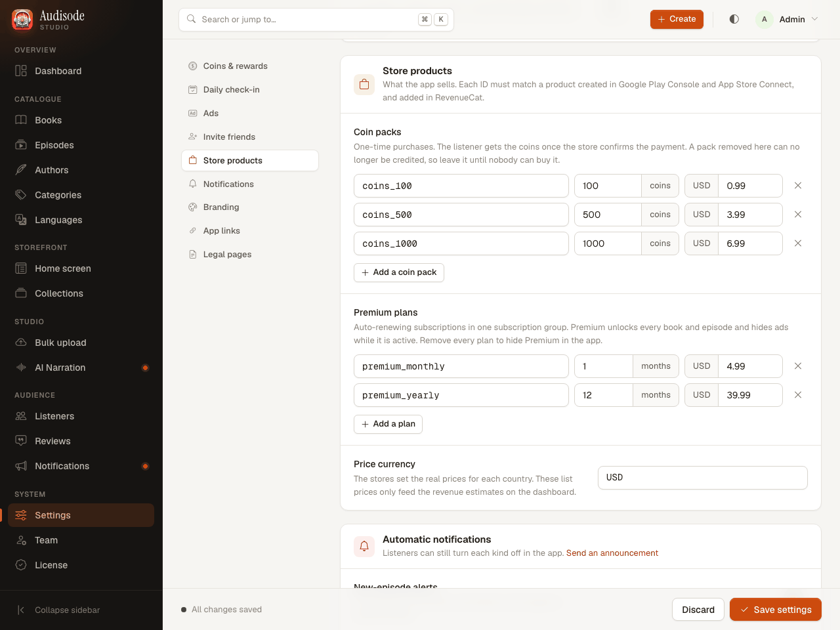This screenshot has width=840, height=630.
Task: Open Reviews page
Action: 81,441
